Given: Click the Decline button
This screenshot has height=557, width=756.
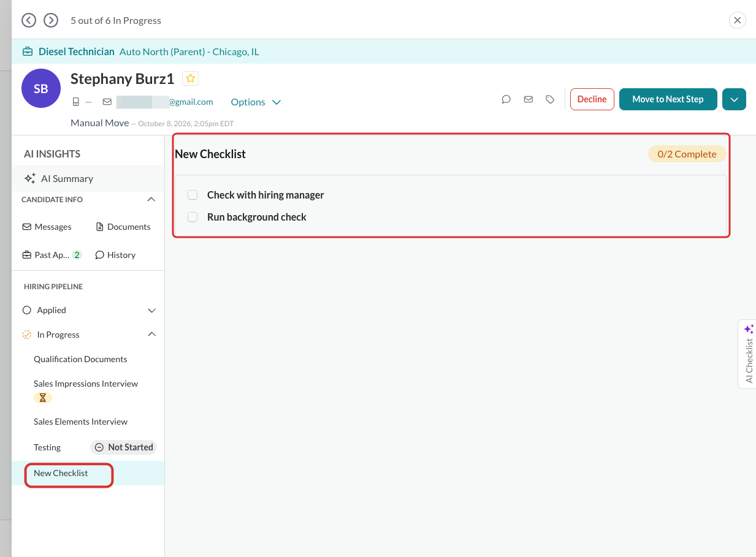Looking at the screenshot, I should tap(592, 99).
